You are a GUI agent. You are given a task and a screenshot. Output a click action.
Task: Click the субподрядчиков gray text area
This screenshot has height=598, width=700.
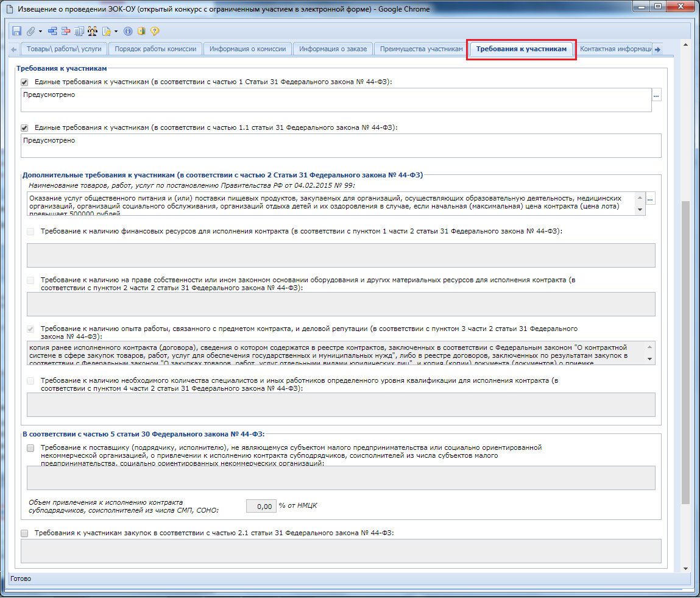point(341,478)
